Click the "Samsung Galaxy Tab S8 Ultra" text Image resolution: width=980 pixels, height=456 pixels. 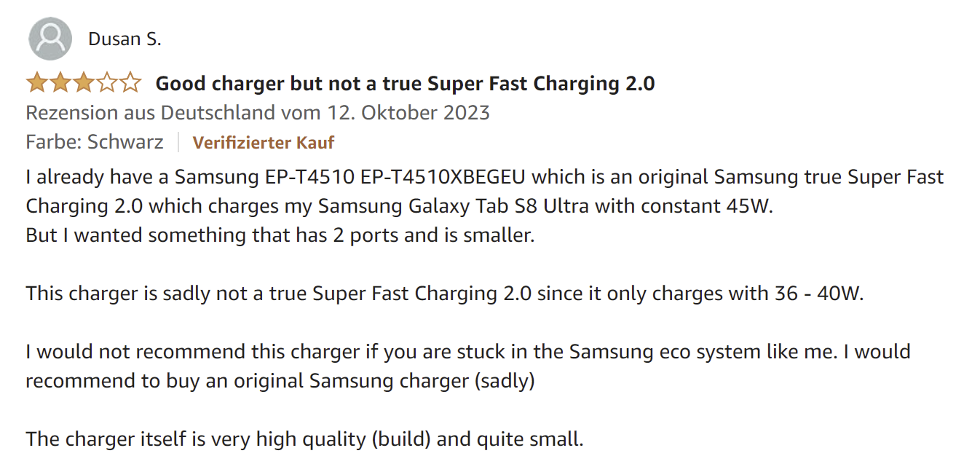[454, 206]
